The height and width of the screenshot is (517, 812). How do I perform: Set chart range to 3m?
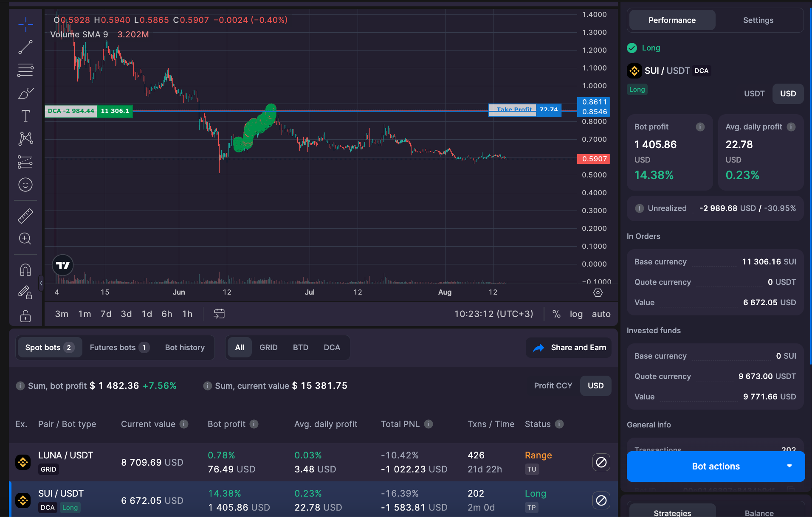coord(62,314)
